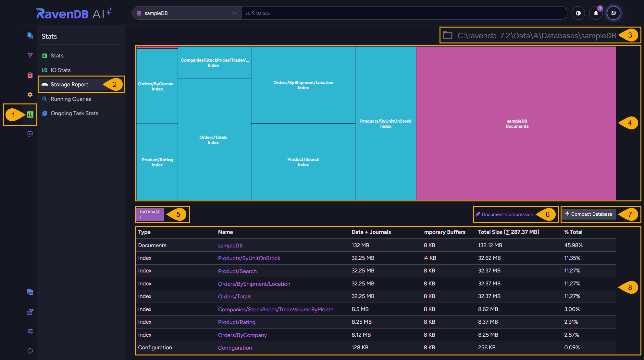
Task: Open the Product/Rating table link
Action: pyautogui.click(x=237, y=322)
